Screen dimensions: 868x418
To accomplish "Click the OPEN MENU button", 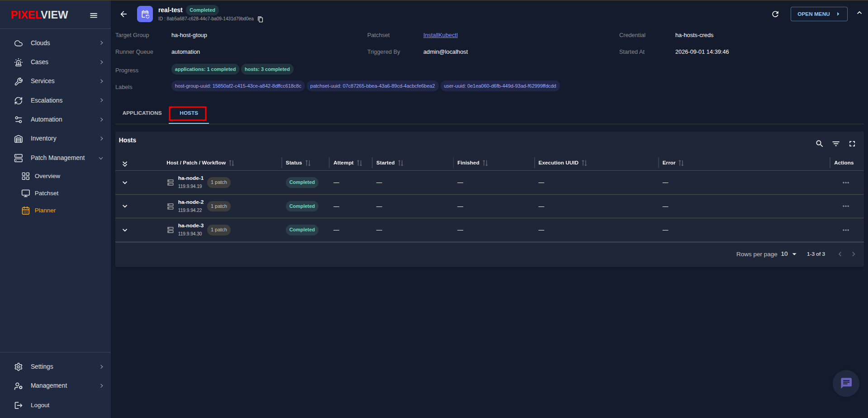I will (x=819, y=14).
